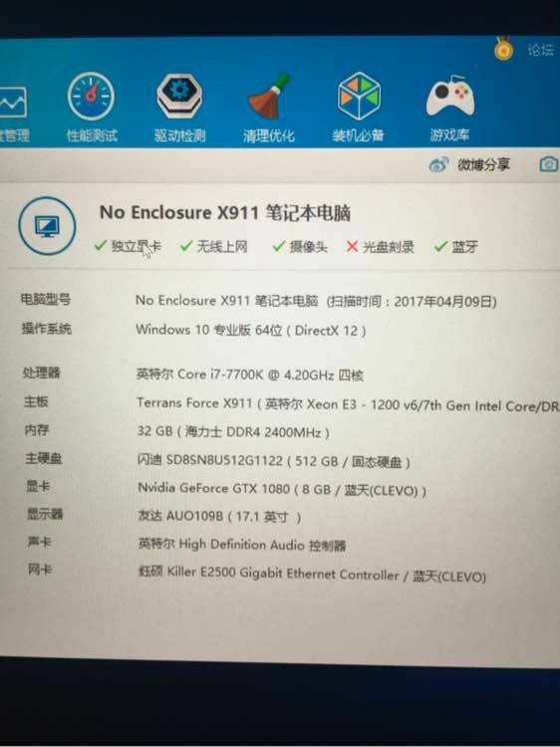The image size is (560, 747).
Task: Click the 操作系统 row label
Action: [47, 329]
